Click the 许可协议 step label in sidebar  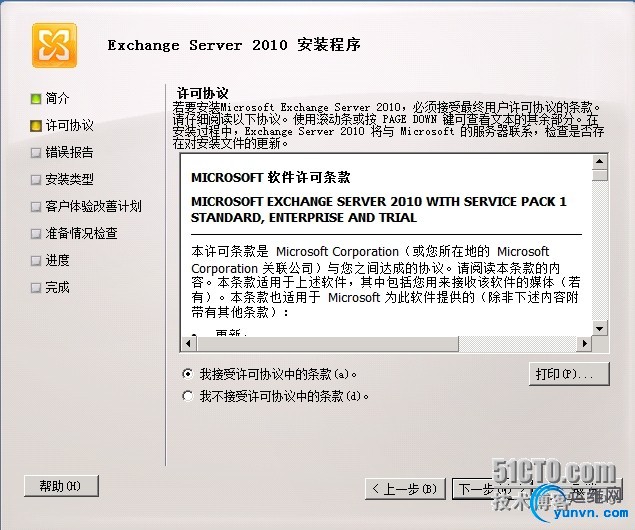coord(69,126)
